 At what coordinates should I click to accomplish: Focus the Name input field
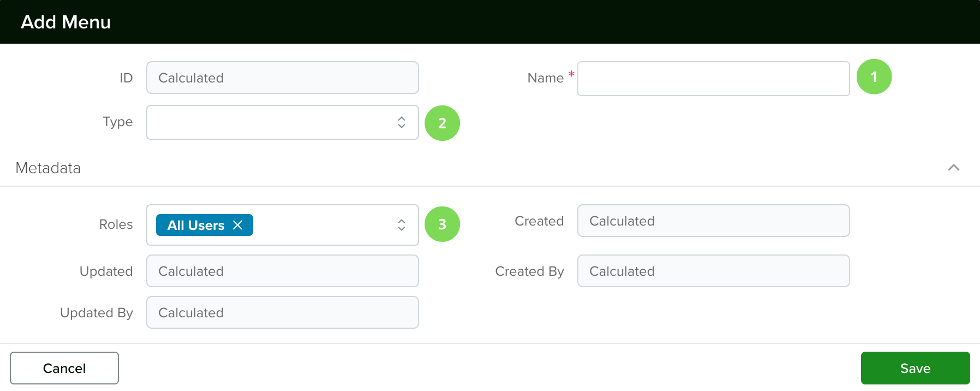point(713,79)
